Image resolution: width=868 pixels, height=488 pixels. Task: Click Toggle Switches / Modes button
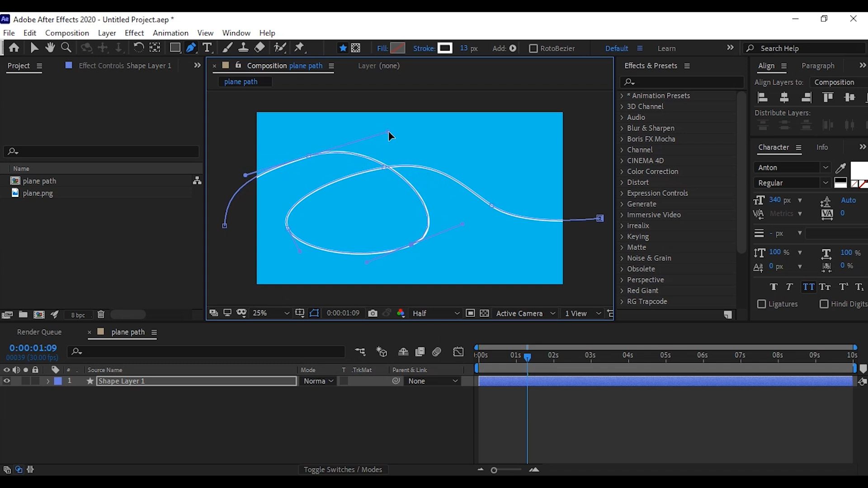click(x=343, y=469)
